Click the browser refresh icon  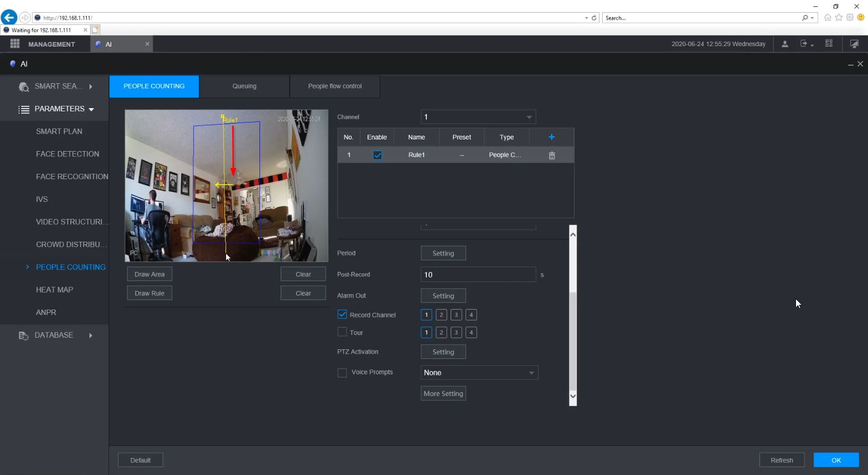tap(594, 18)
